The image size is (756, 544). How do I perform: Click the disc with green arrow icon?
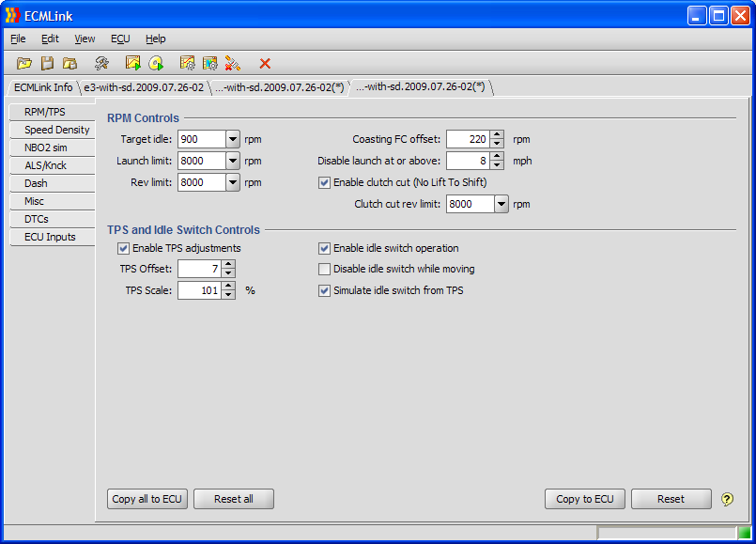[x=156, y=64]
